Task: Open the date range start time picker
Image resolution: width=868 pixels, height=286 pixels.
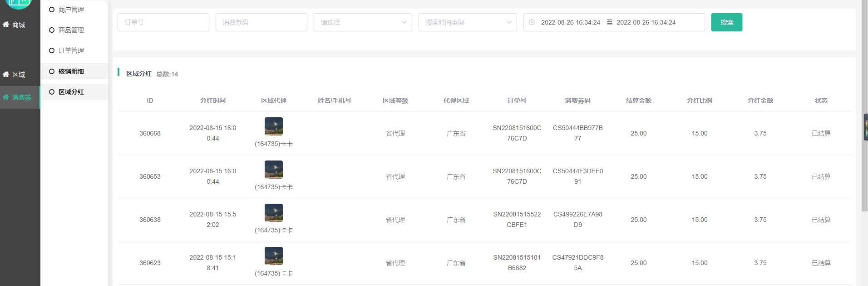Action: point(570,22)
